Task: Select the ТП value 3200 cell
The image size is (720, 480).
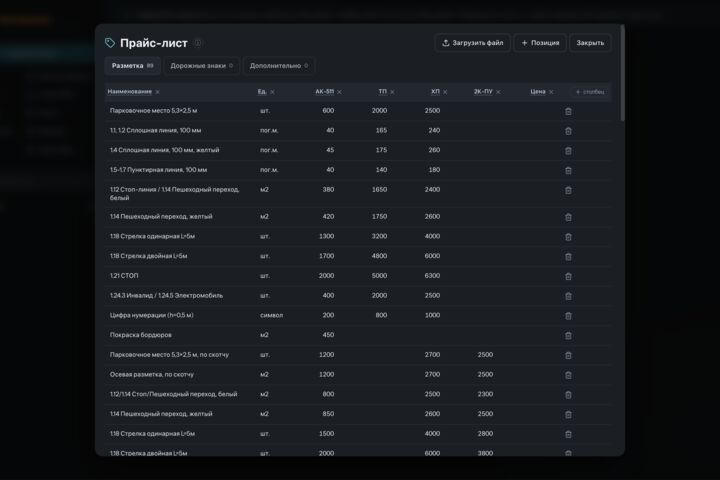Action: (x=379, y=236)
